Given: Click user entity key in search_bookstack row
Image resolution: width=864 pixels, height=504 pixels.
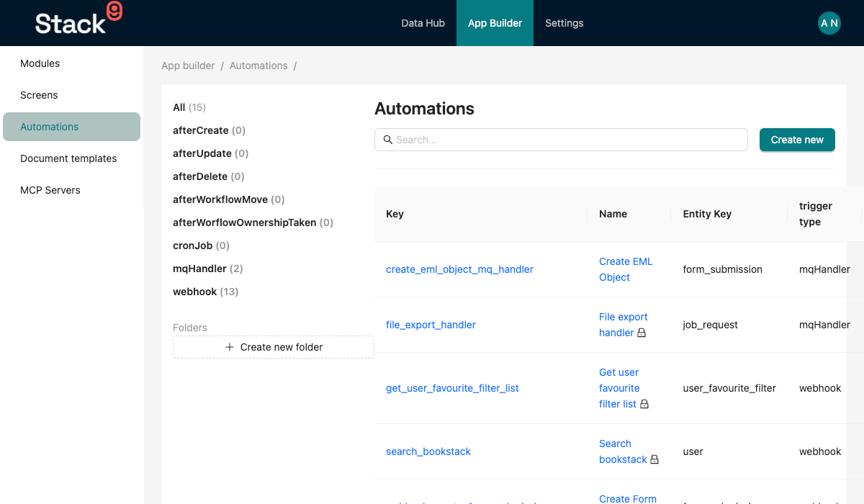Looking at the screenshot, I should [x=693, y=451].
